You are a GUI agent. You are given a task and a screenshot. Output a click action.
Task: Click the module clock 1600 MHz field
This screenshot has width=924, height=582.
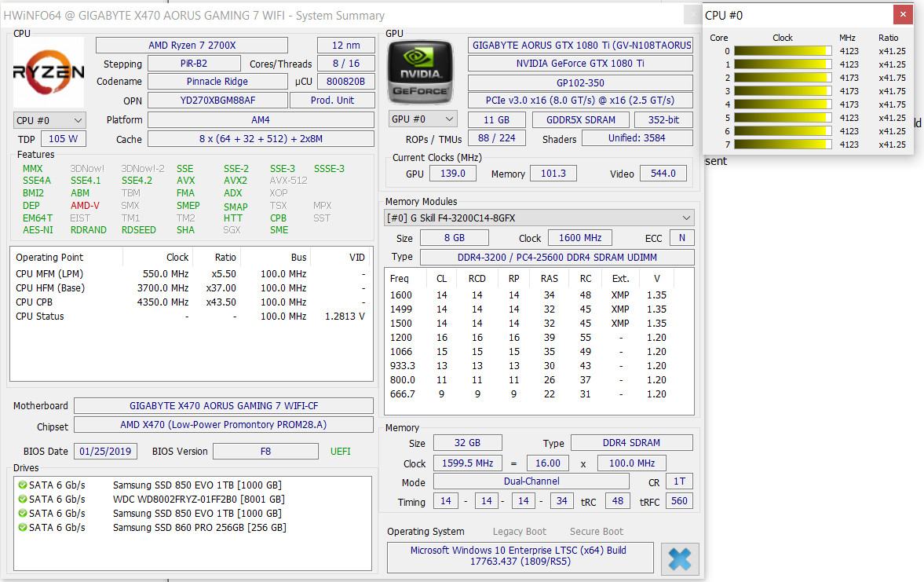pyautogui.click(x=580, y=238)
